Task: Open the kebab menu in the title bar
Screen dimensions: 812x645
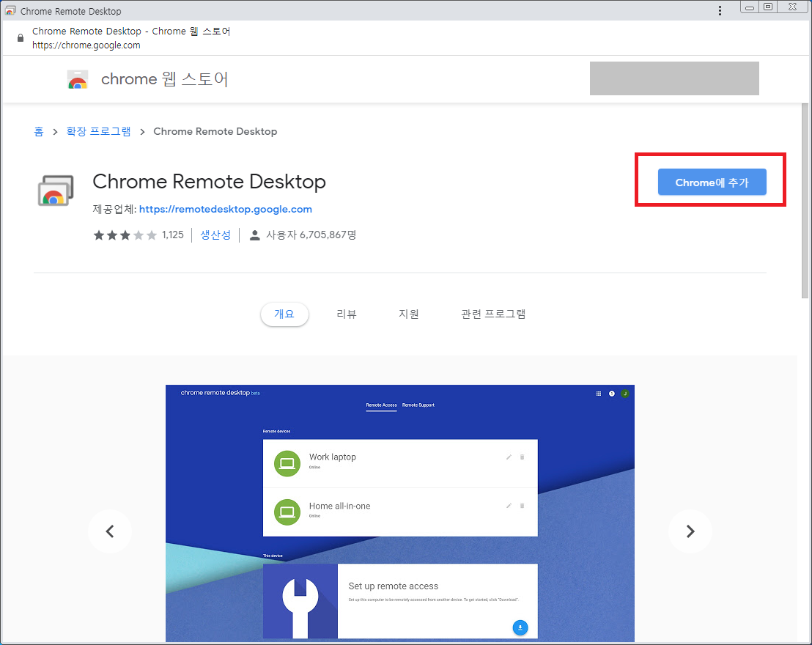Action: tap(720, 11)
